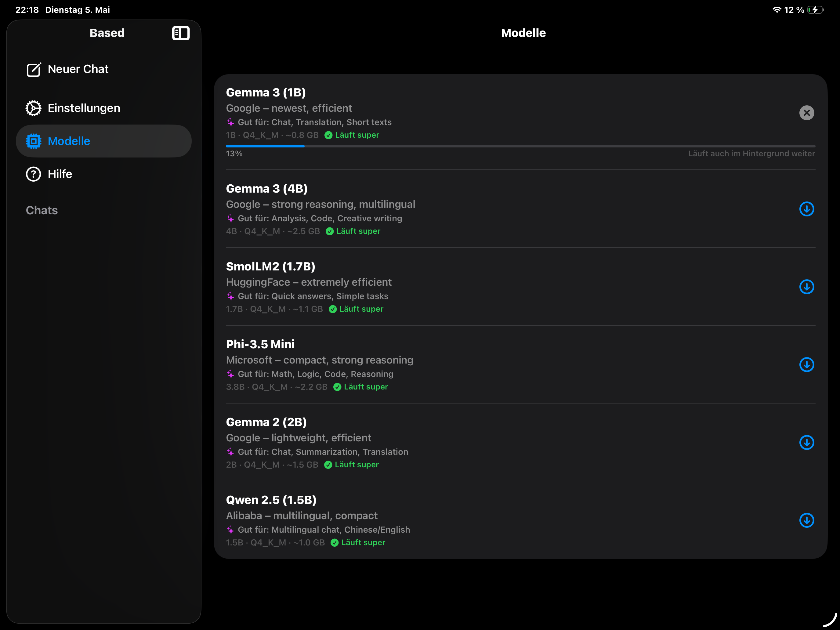The height and width of the screenshot is (630, 840).
Task: Click the battery charging icon
Action: click(815, 10)
